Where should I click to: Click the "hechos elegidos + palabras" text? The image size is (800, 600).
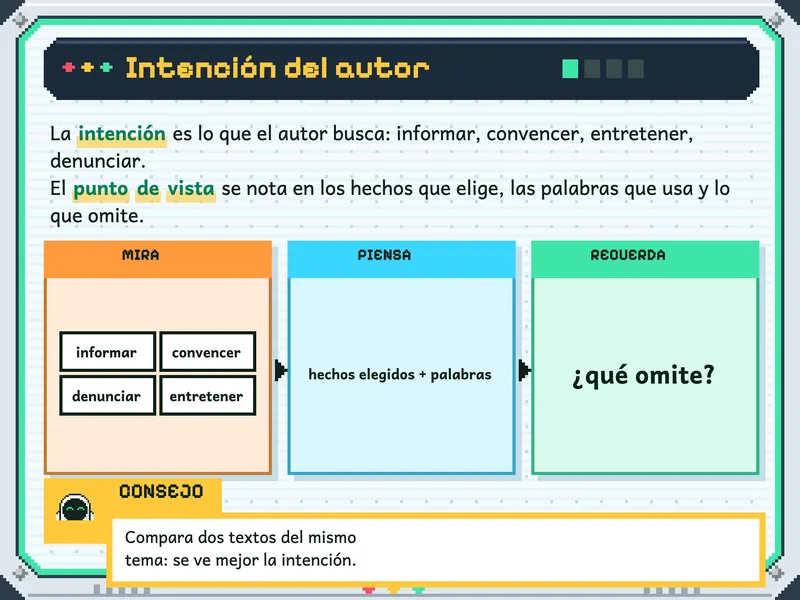click(400, 374)
